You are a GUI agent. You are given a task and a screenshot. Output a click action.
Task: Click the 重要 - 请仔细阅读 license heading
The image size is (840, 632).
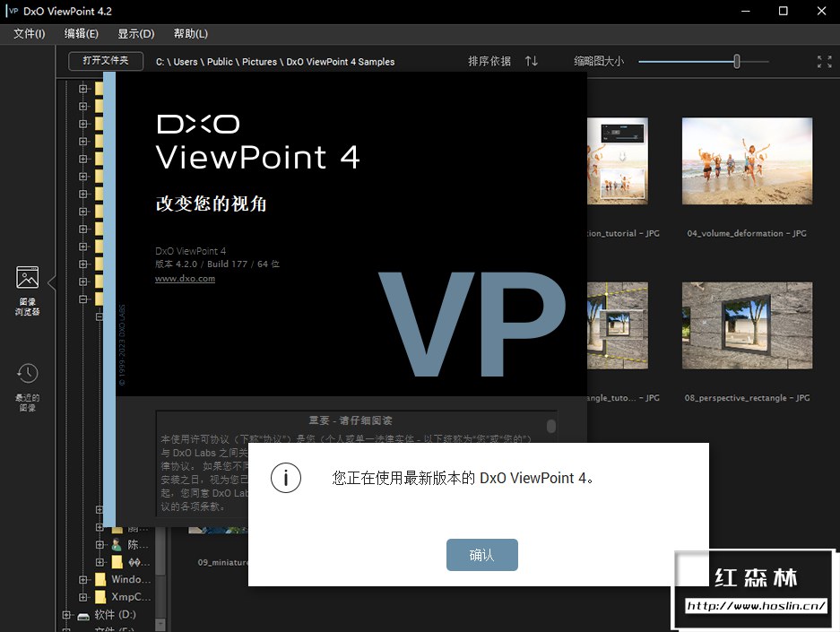(x=351, y=420)
